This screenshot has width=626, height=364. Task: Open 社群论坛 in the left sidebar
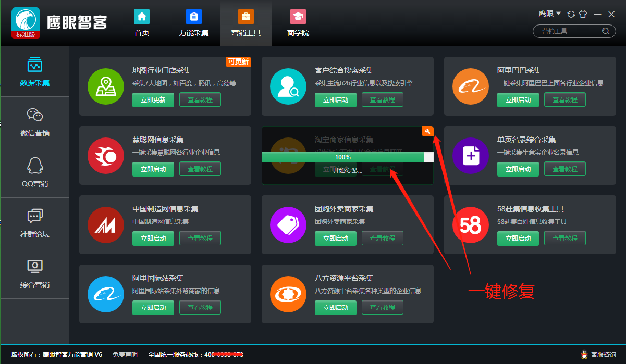coord(35,223)
